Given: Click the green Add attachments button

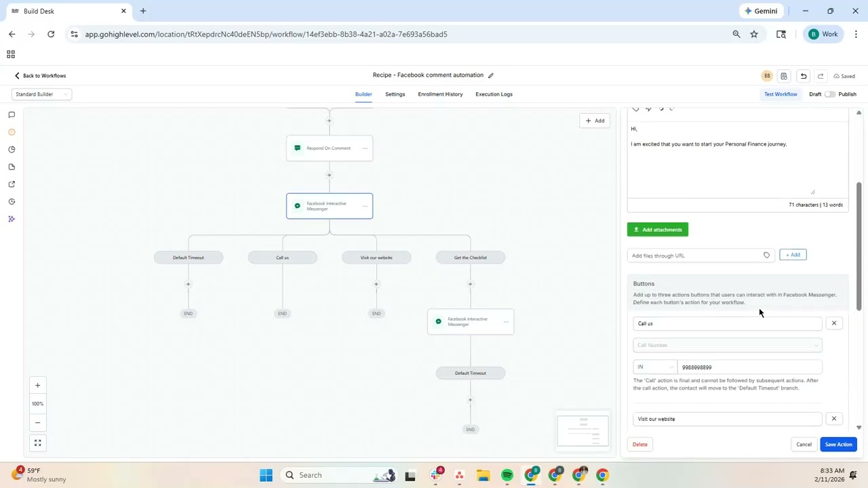Looking at the screenshot, I should coord(658,230).
